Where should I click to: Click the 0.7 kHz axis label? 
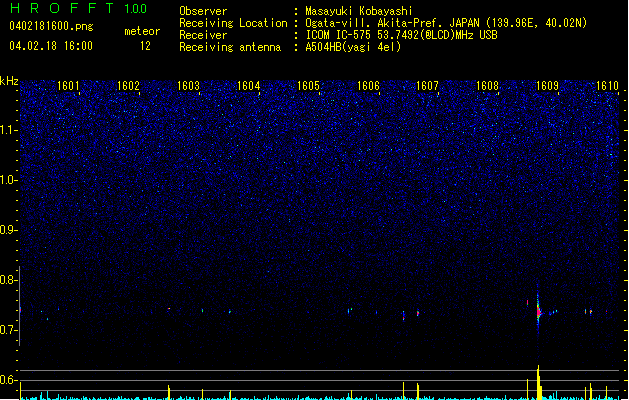9,330
